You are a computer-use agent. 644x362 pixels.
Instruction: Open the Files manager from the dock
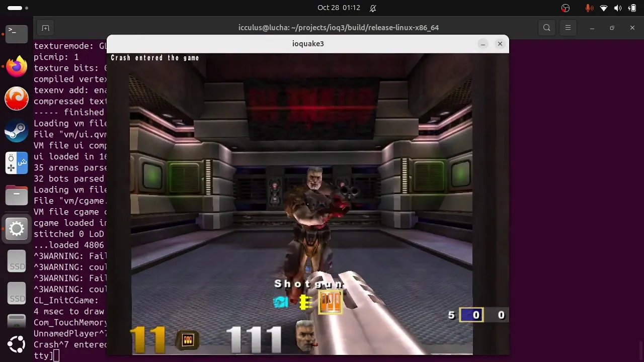point(17,196)
